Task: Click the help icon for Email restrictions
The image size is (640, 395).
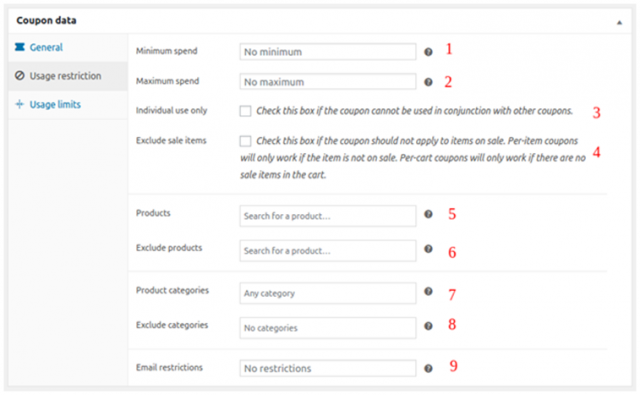Action: 428,368
